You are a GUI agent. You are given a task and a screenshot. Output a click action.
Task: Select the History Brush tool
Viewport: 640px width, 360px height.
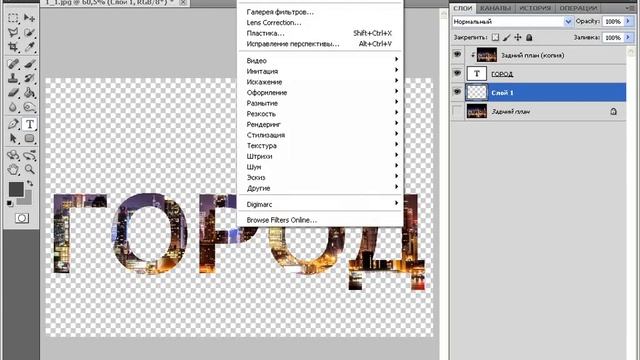click(29, 78)
